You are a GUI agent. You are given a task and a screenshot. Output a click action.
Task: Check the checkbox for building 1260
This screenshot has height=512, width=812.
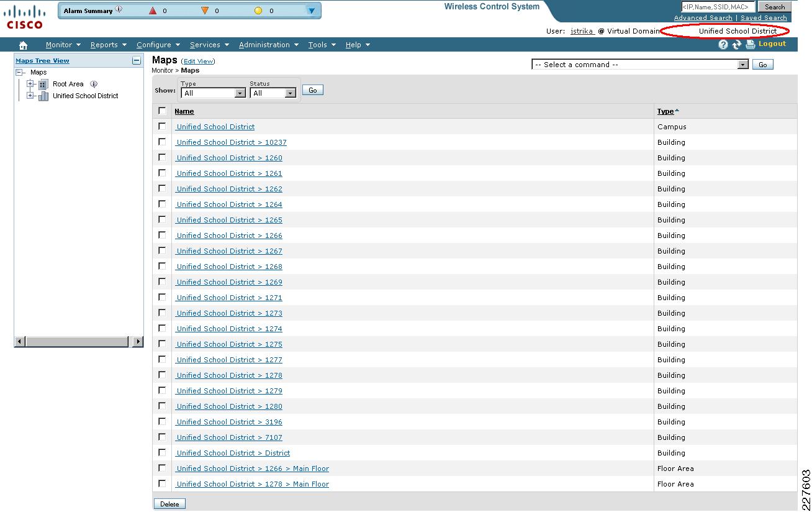[x=162, y=157]
